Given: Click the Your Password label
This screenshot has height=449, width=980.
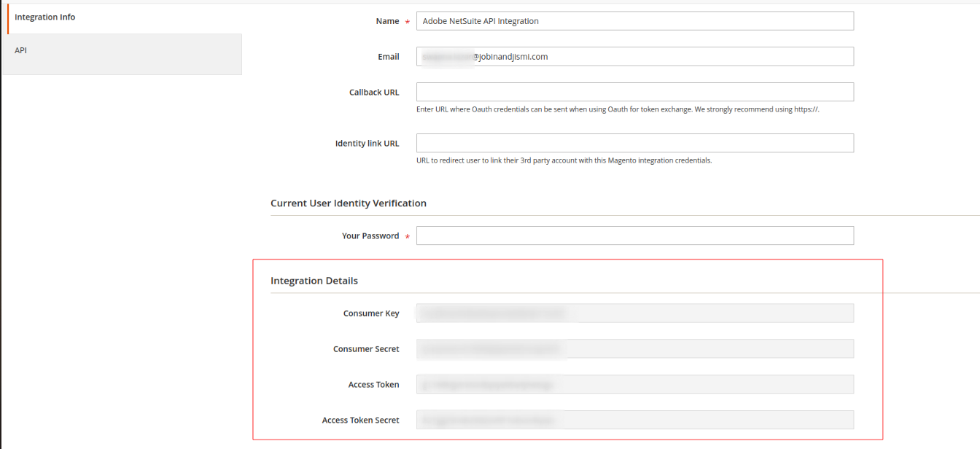Looking at the screenshot, I should (x=370, y=236).
